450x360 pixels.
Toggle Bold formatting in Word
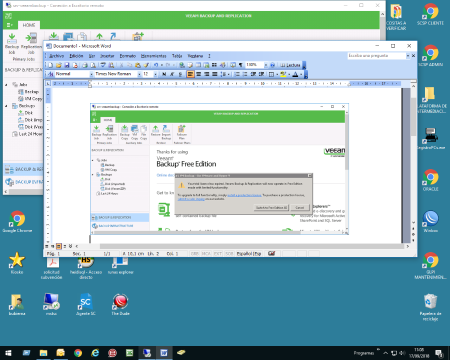164,74
